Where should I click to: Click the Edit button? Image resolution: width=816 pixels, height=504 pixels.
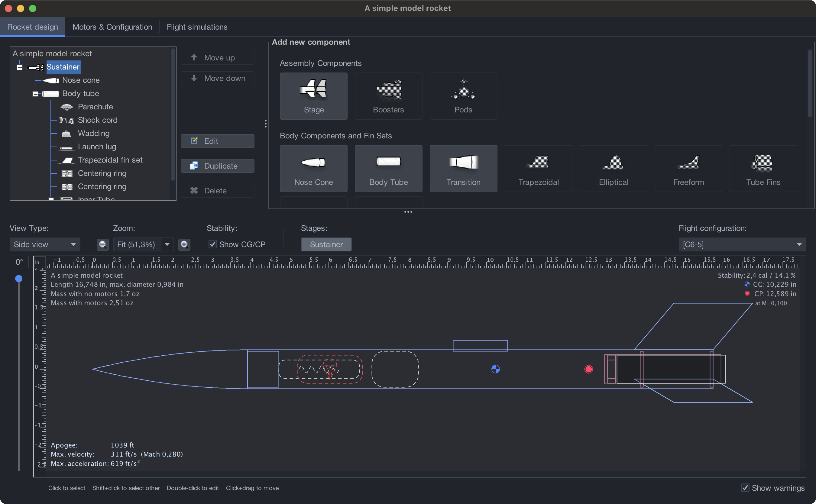217,141
